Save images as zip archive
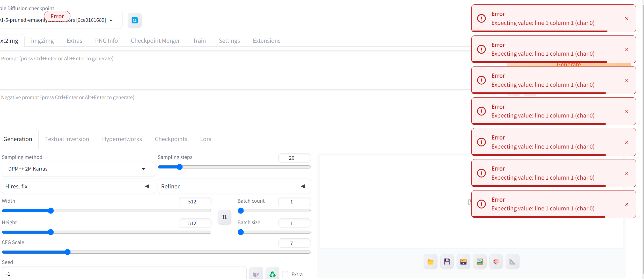This screenshot has width=644, height=279. pos(463,262)
